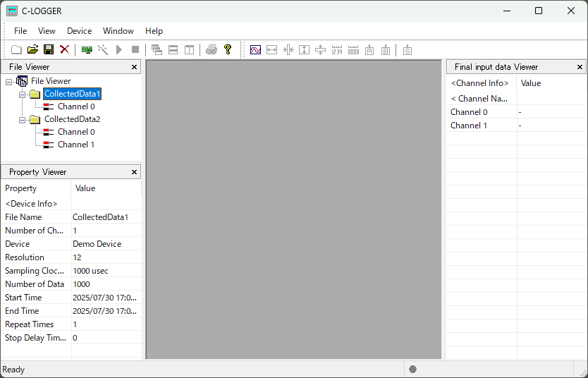Click the Open file folder icon
The image size is (588, 378).
pos(32,49)
